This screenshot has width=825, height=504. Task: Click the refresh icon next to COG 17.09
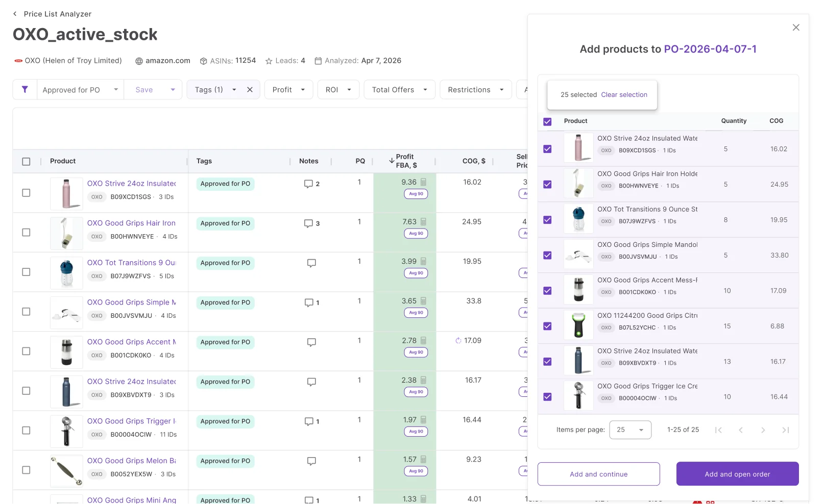(x=458, y=341)
